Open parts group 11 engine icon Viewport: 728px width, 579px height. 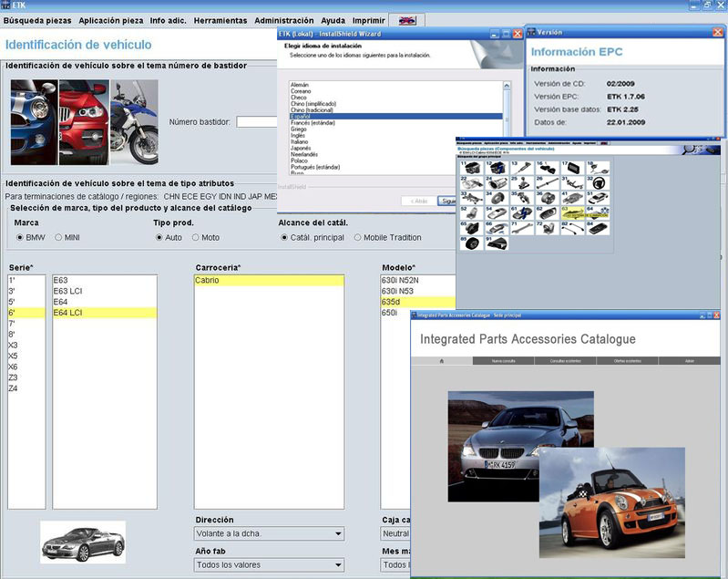click(471, 168)
